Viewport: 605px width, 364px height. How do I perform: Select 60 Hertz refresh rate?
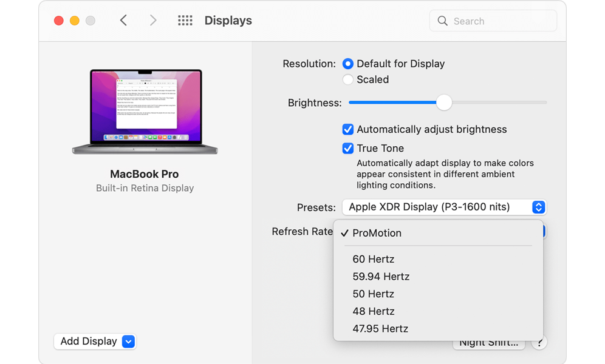373,259
